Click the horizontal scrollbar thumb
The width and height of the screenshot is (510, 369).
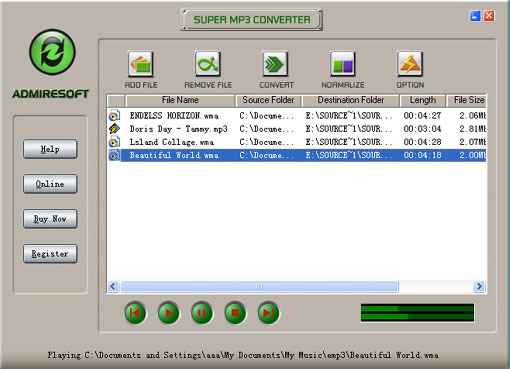259,286
